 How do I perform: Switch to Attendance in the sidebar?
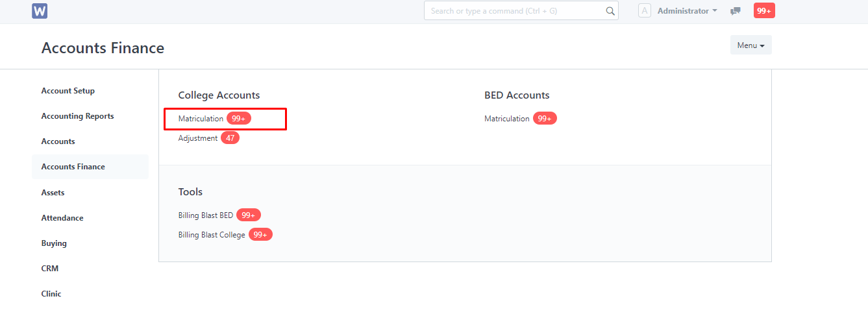coord(62,218)
